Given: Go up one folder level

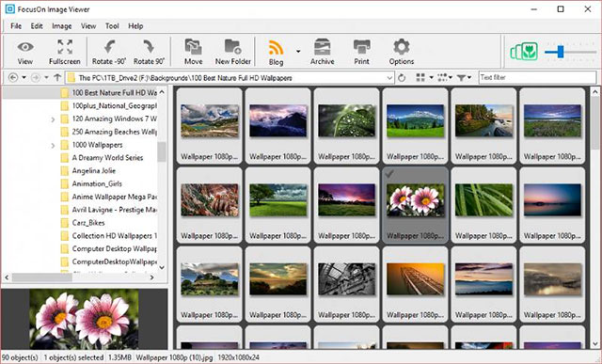Looking at the screenshot, I should point(57,77).
